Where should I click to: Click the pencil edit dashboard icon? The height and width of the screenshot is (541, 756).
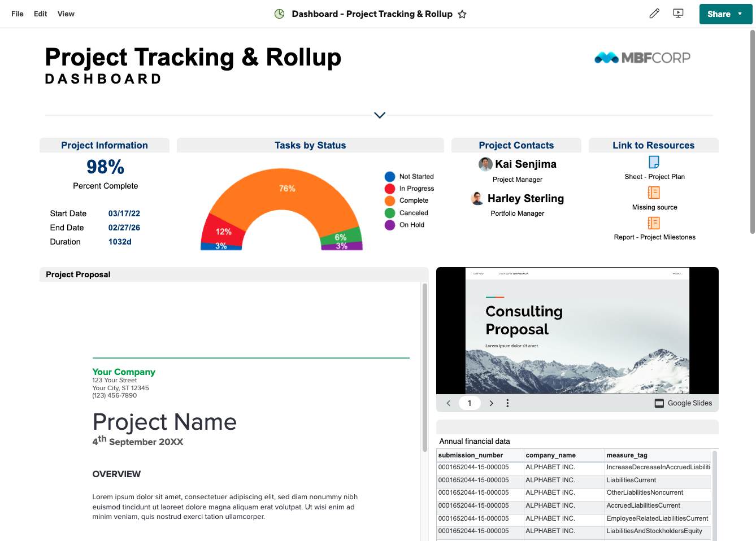(x=654, y=14)
